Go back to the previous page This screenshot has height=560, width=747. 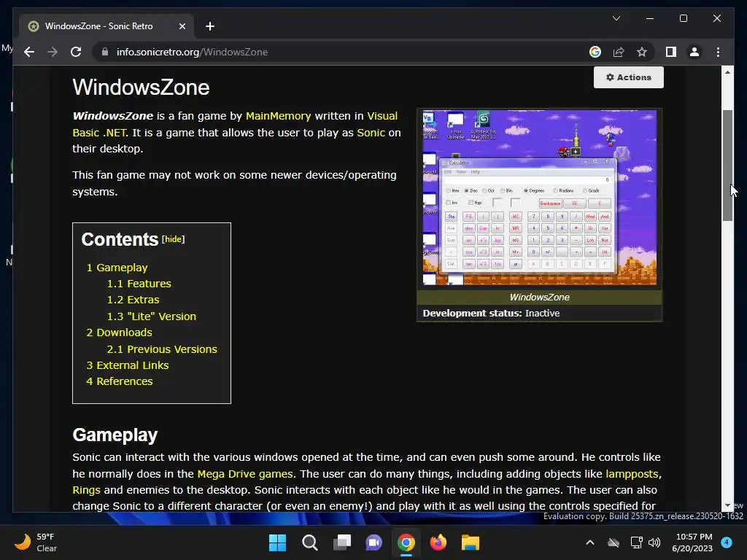click(x=29, y=52)
